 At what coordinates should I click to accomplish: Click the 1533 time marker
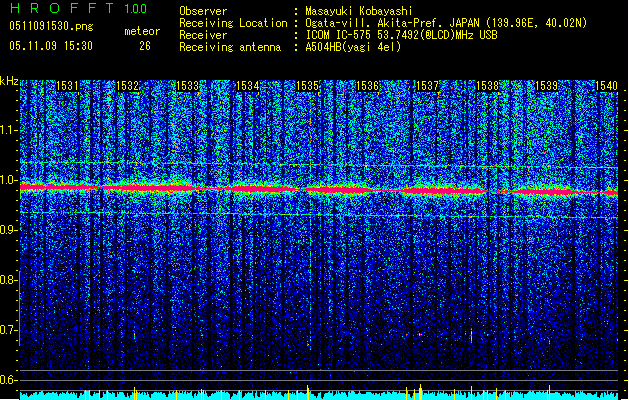tap(187, 86)
